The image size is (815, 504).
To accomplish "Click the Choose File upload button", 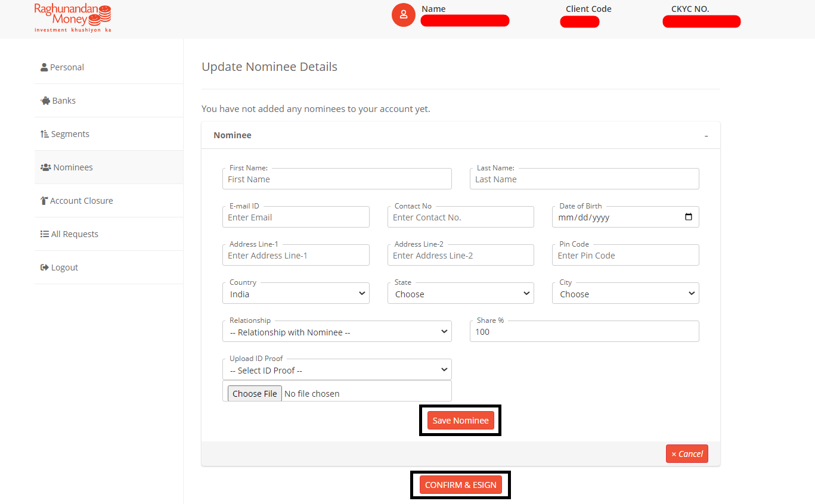I will coord(255,393).
